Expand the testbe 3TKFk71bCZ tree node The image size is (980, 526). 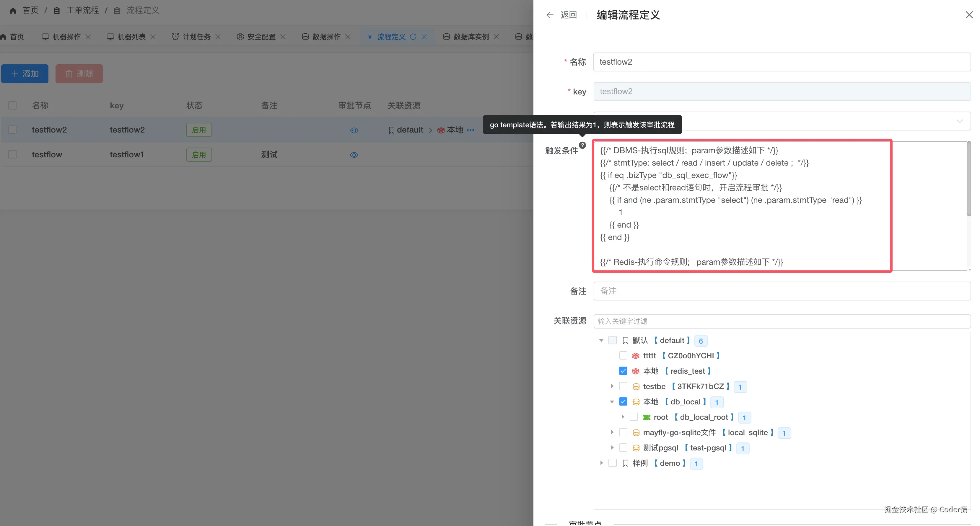coord(612,386)
